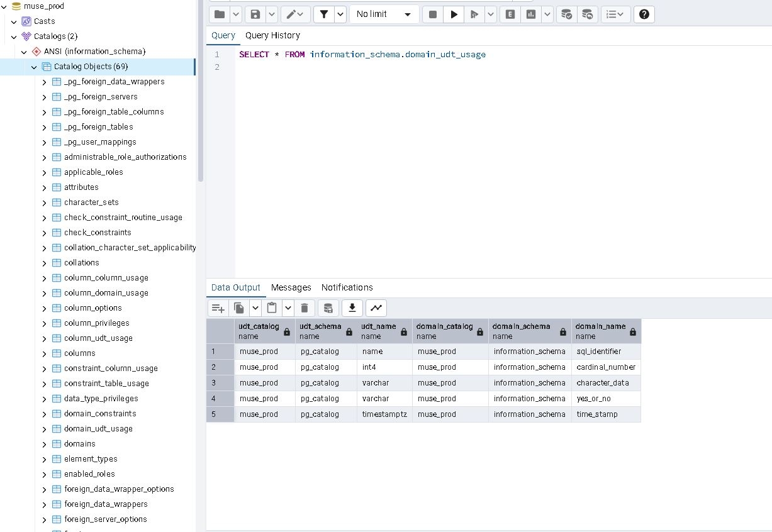Screen dimensions: 772x532
Task: Open the No limit rows dropdown
Action: tap(383, 14)
